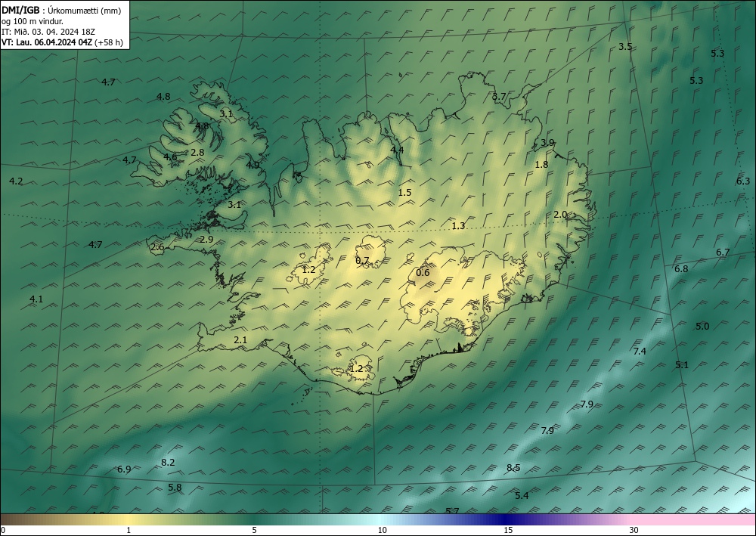Click the 3.5 value on the map
756x536 pixels.
pos(625,47)
